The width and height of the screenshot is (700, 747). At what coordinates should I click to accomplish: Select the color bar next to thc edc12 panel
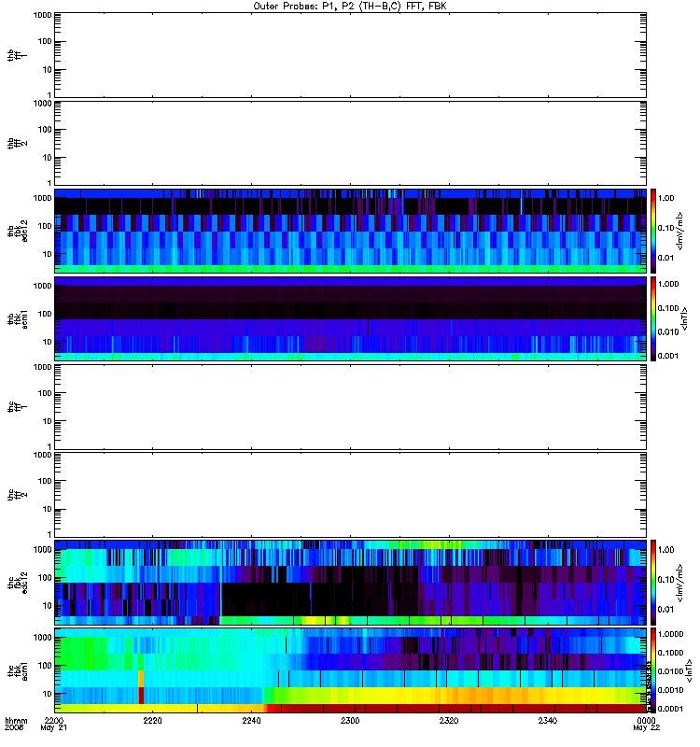coord(655,583)
